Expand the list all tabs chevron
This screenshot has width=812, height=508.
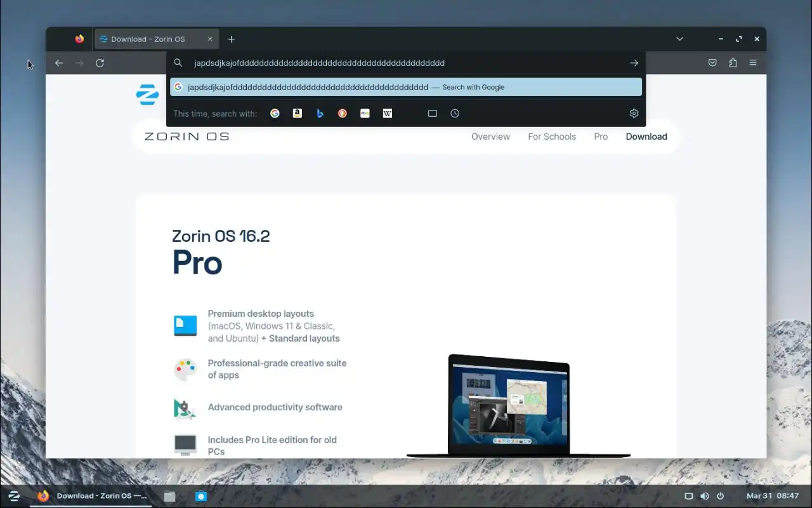coord(679,39)
